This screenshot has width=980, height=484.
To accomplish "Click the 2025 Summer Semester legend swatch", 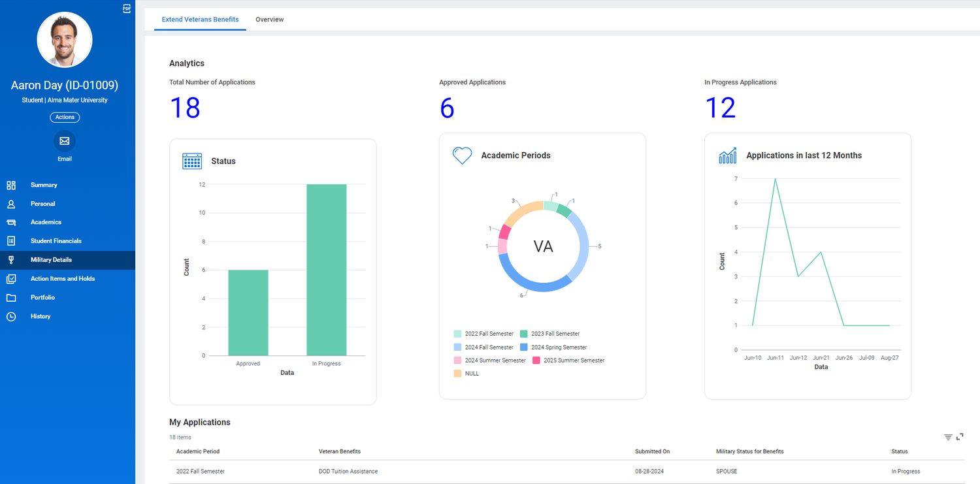I will pos(536,361).
